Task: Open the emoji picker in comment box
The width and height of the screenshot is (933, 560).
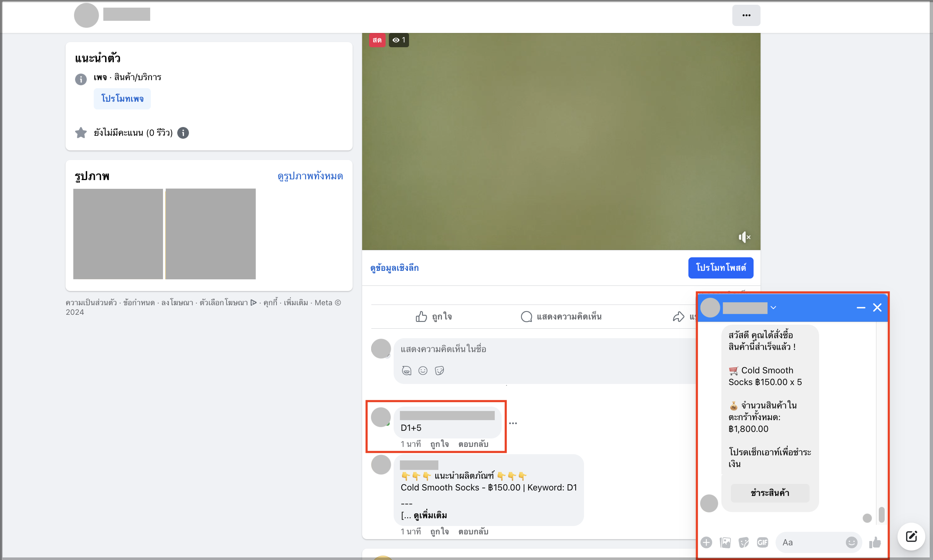Action: 423,370
